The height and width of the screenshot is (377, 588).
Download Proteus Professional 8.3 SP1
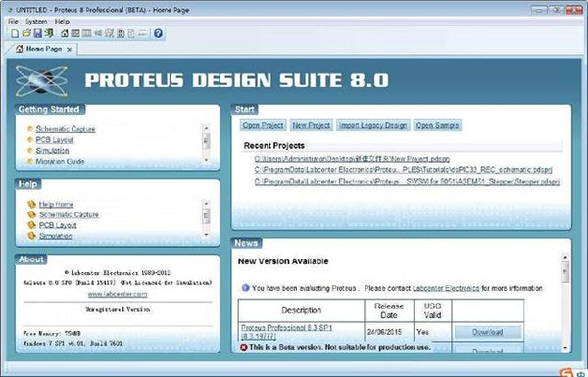[x=487, y=332]
